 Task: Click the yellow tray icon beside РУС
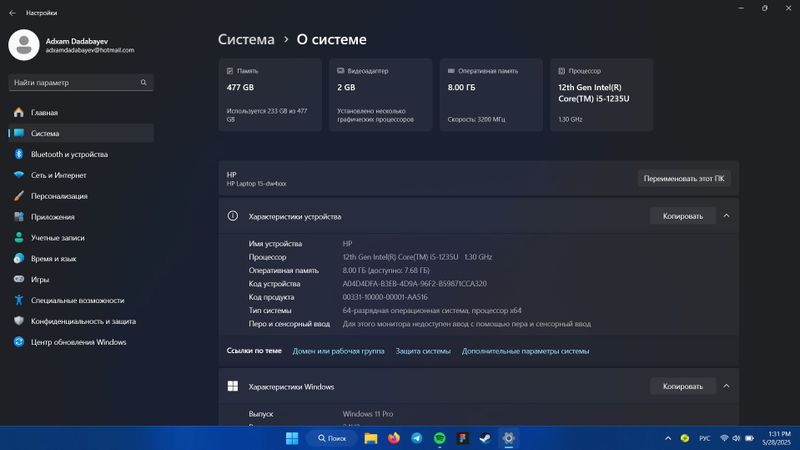pyautogui.click(x=685, y=438)
